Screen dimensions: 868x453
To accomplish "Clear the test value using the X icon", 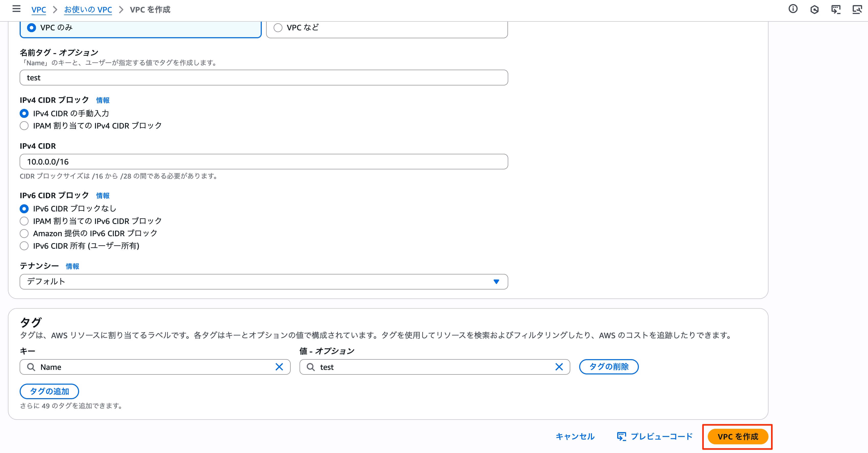I will click(559, 367).
